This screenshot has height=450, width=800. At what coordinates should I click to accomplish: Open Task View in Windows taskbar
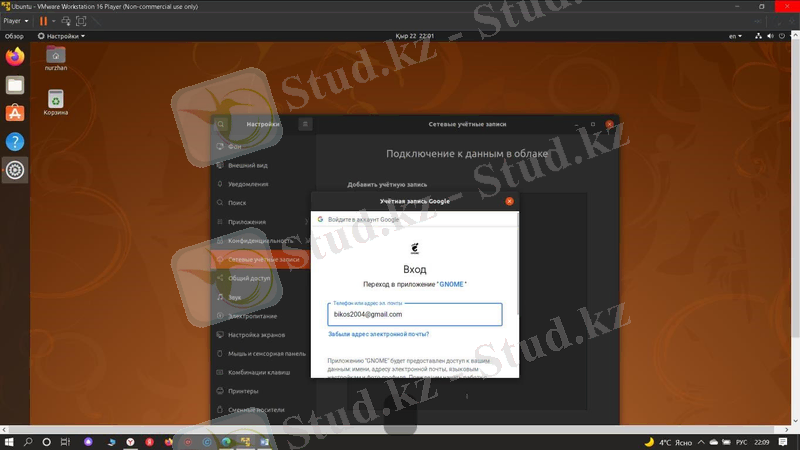(x=65, y=442)
